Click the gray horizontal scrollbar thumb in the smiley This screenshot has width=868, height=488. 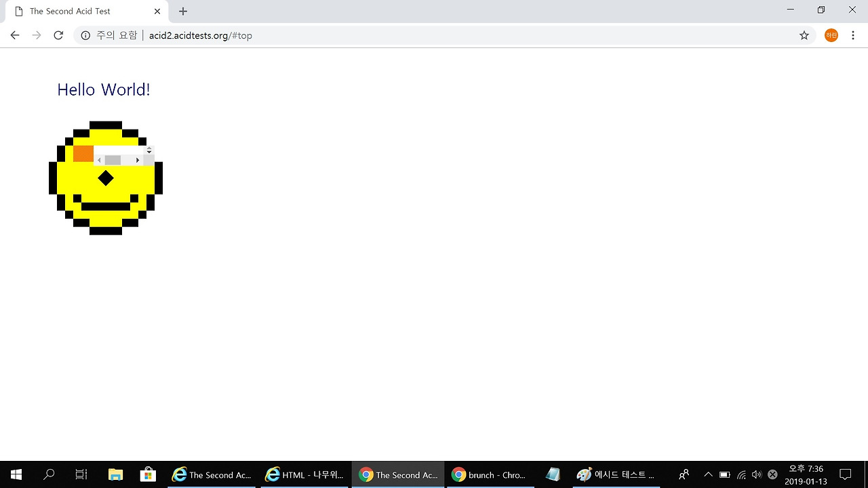113,160
